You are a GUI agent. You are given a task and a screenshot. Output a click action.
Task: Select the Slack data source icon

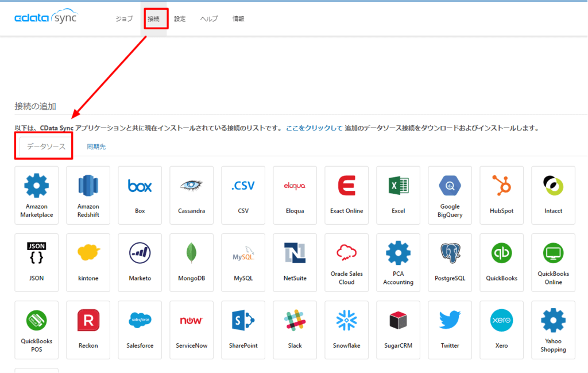pyautogui.click(x=295, y=320)
